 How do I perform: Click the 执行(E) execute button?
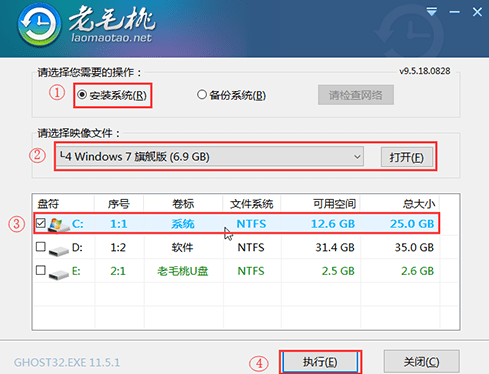320,362
